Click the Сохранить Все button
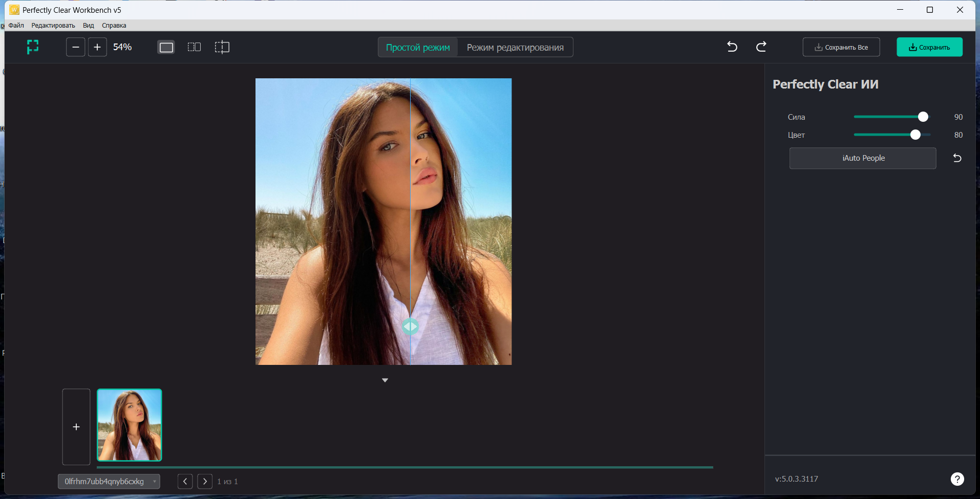Image resolution: width=980 pixels, height=499 pixels. tap(841, 47)
